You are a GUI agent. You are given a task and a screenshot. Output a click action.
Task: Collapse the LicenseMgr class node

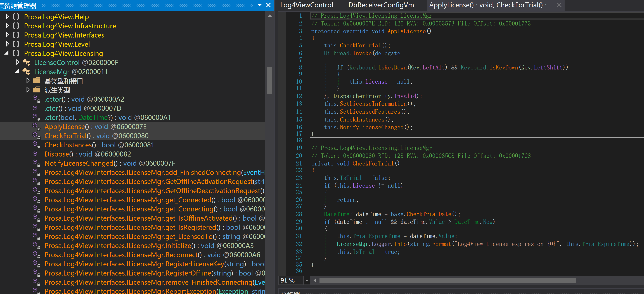17,71
